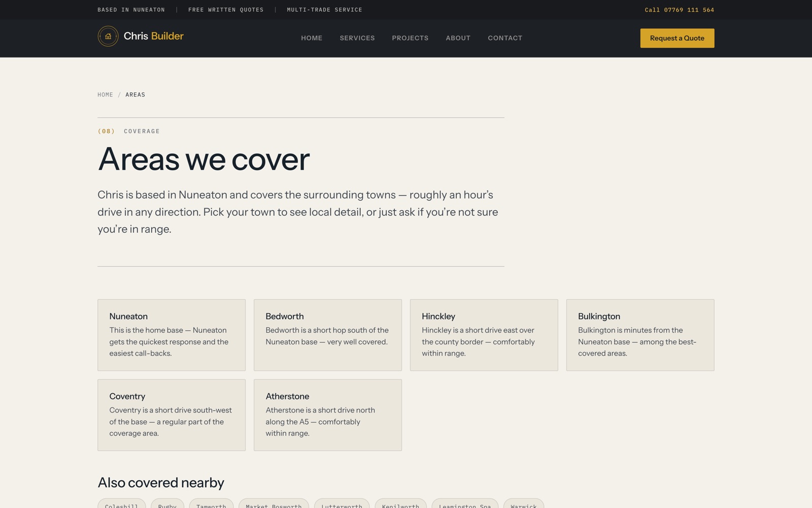The image size is (812, 508).
Task: Select the Leamington Spa chip
Action: coord(465,504)
